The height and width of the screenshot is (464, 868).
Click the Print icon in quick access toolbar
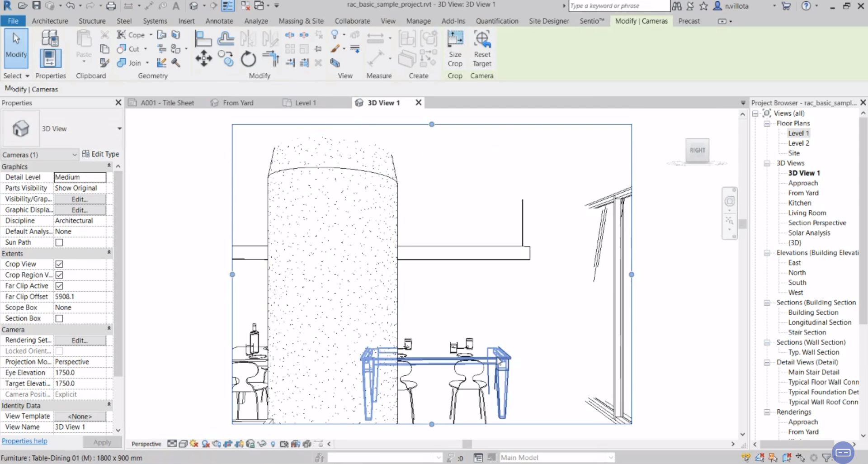click(x=111, y=6)
